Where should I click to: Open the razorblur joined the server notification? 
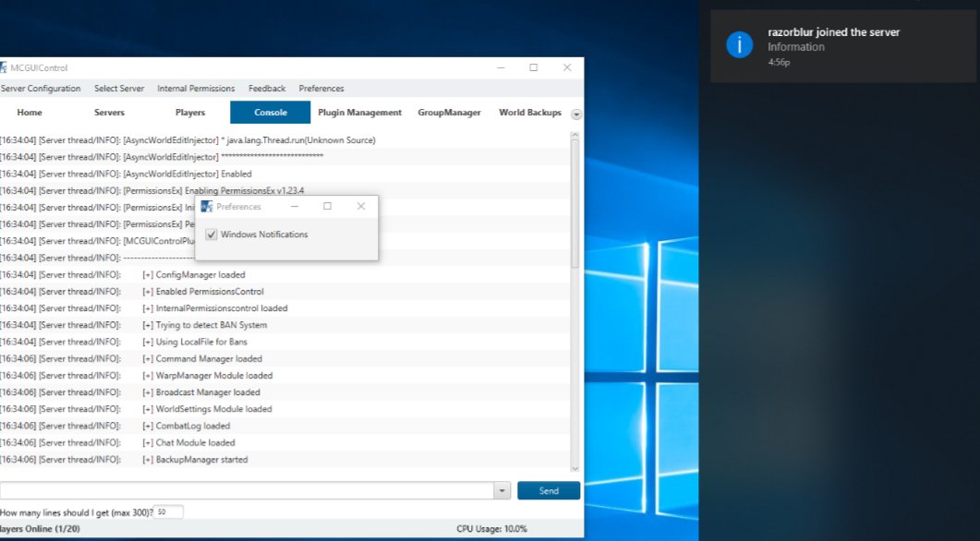tap(833, 46)
